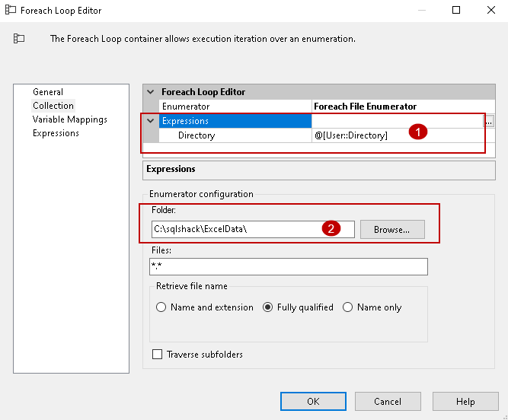Close the Foreach Loop Editor dialog
This screenshot has width=508, height=420.
pyautogui.click(x=490, y=11)
